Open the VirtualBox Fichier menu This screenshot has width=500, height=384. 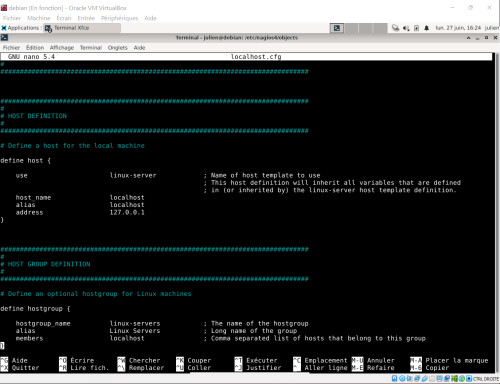click(12, 18)
